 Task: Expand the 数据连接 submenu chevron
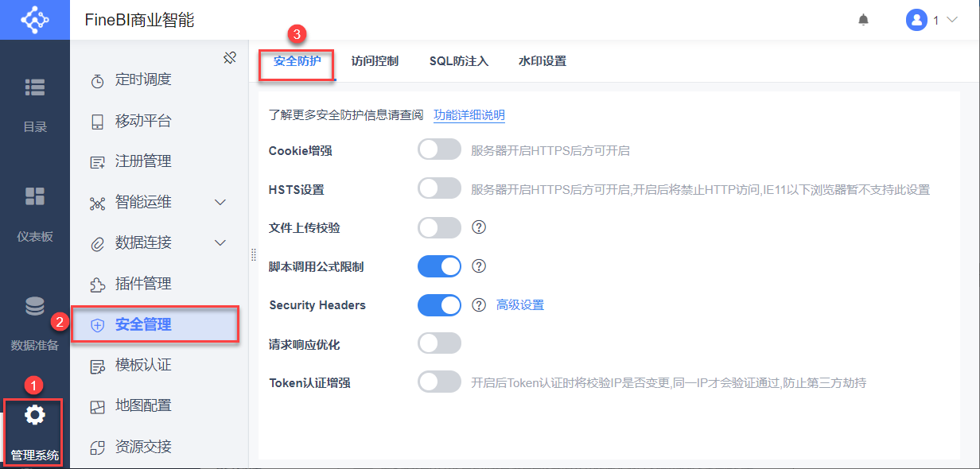(221, 242)
